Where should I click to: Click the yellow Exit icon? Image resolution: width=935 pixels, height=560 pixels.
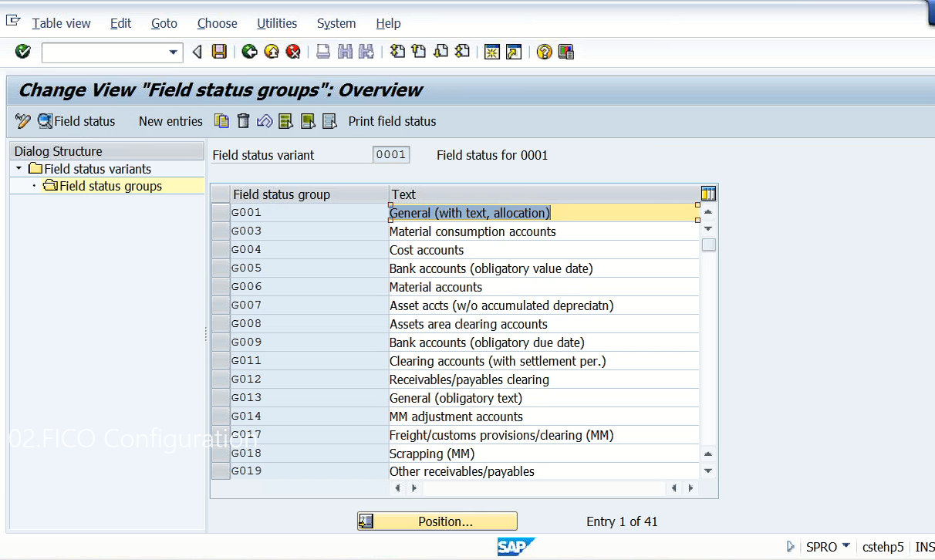[x=272, y=52]
